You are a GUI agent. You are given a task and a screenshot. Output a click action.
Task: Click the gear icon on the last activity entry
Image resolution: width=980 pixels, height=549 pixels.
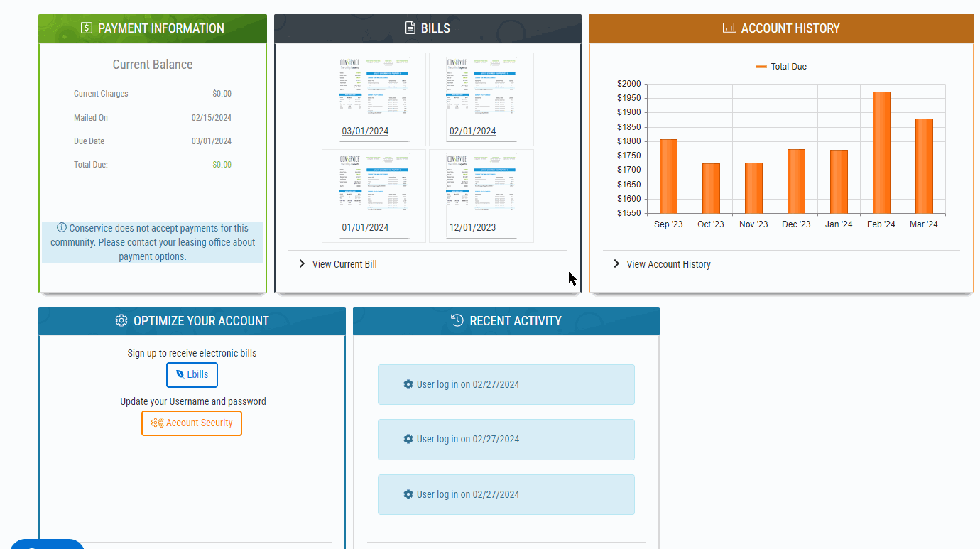pyautogui.click(x=408, y=494)
